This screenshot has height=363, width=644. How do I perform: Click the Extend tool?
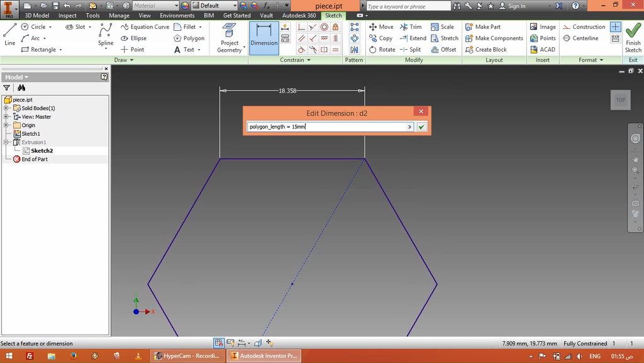(413, 38)
